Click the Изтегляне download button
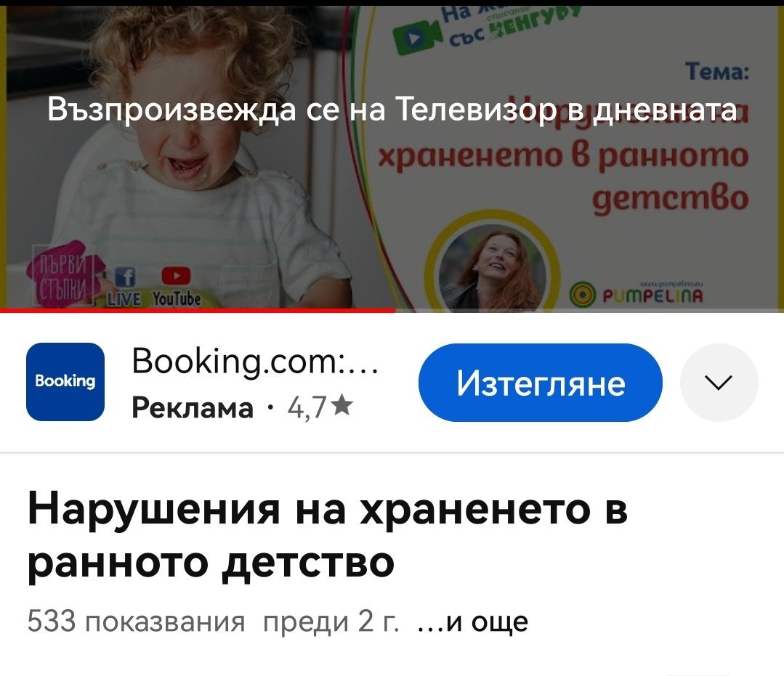Image resolution: width=784 pixels, height=676 pixels. (540, 383)
